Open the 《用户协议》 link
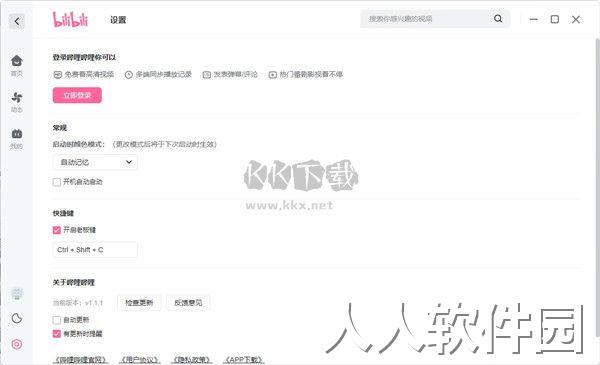The height and width of the screenshot is (365, 600). 139,360
